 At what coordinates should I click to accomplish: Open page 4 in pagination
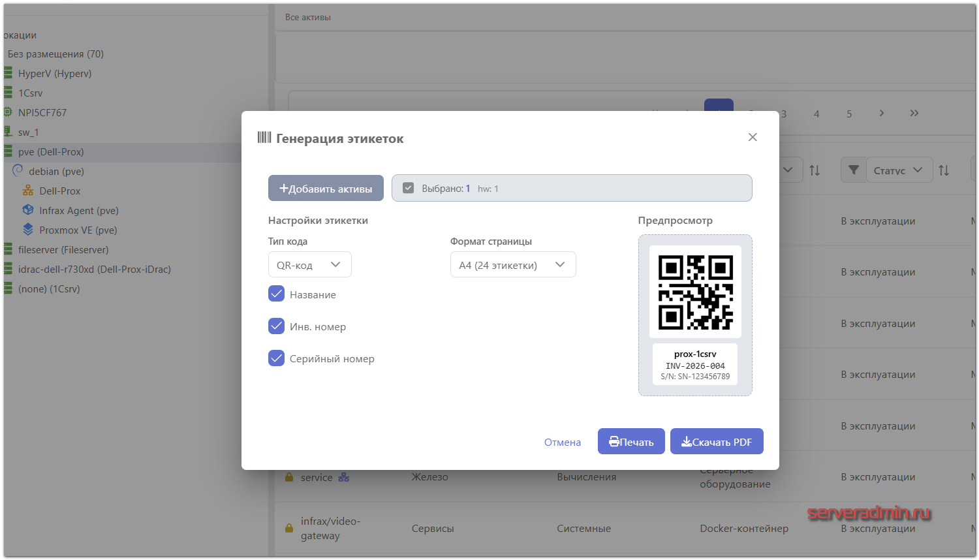pos(816,114)
